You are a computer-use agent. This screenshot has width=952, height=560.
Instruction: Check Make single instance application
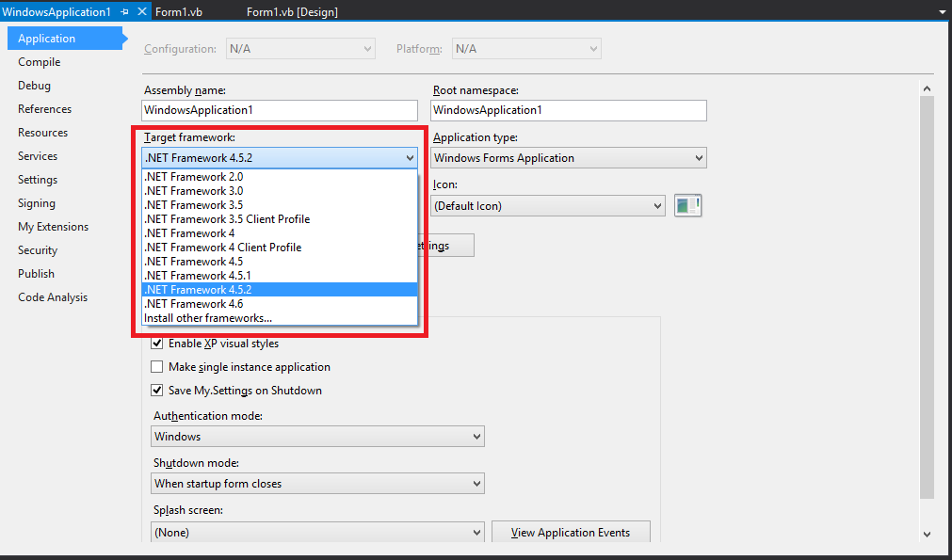(156, 367)
